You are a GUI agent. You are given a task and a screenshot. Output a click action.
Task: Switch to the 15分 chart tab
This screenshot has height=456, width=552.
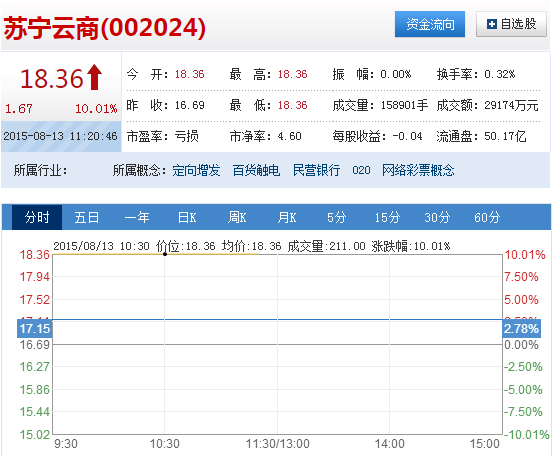point(387,217)
